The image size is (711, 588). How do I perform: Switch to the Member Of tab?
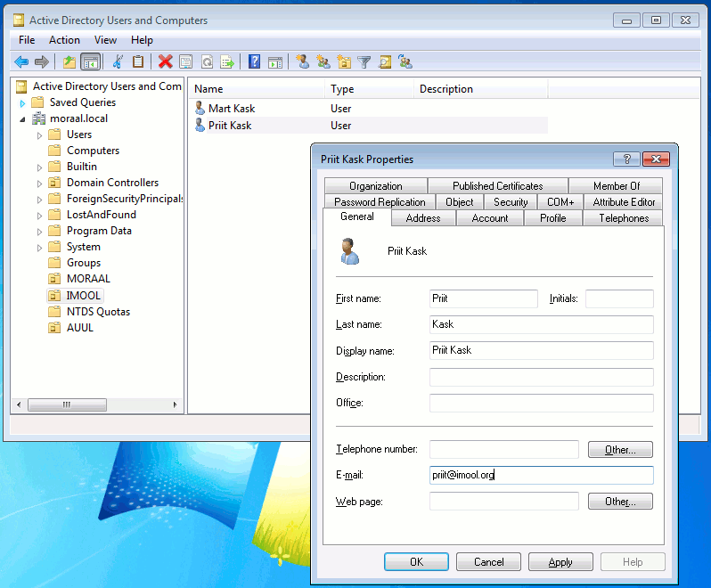(617, 186)
